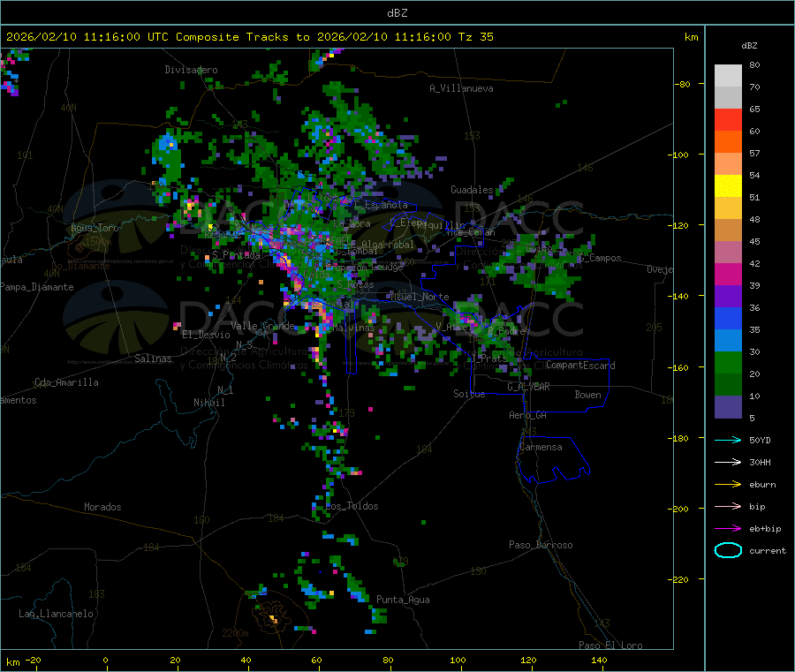Click the Cda_Amarilla map label
The image size is (795, 672).
(x=66, y=382)
